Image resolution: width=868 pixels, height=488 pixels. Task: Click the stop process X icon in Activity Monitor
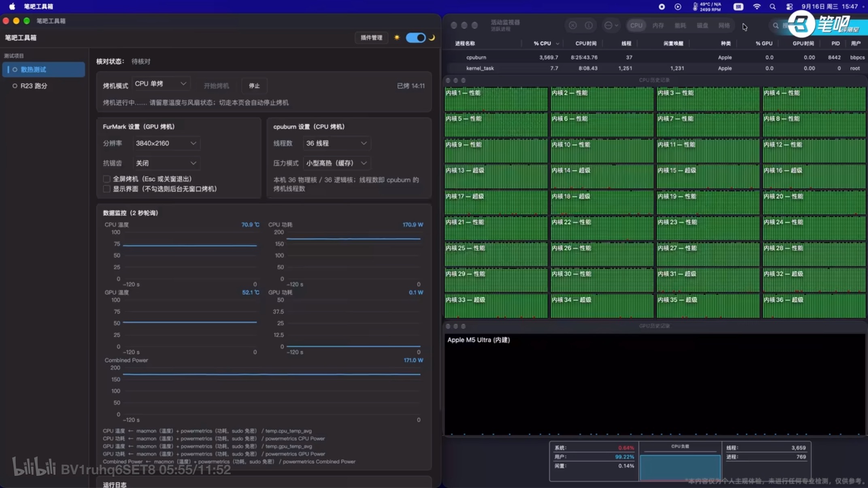(572, 25)
